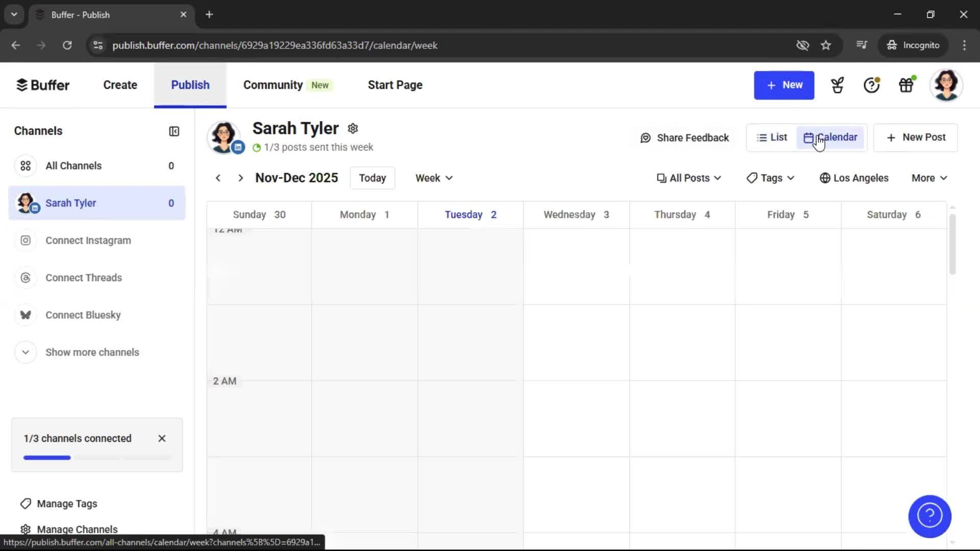Viewport: 980px width, 551px height.
Task: Switch to Calendar view
Action: (x=830, y=137)
